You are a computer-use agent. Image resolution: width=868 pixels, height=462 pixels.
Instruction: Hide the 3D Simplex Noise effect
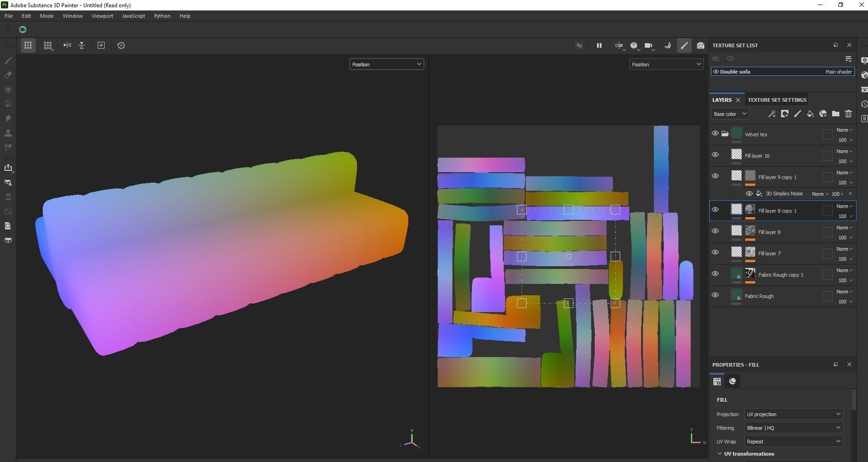749,194
